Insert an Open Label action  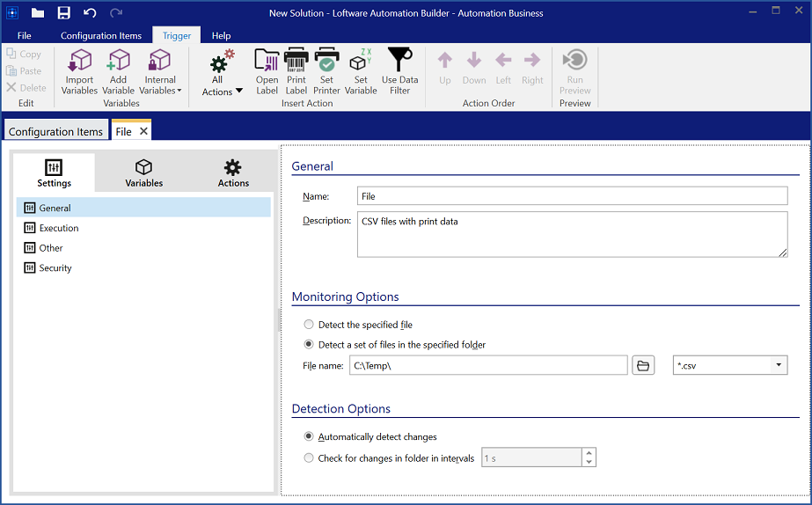click(267, 71)
